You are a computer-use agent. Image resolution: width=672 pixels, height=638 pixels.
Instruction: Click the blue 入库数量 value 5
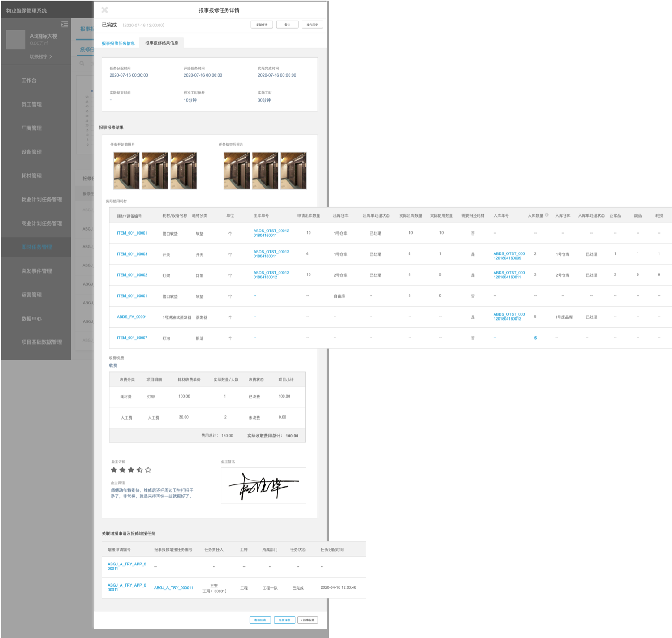[535, 338]
